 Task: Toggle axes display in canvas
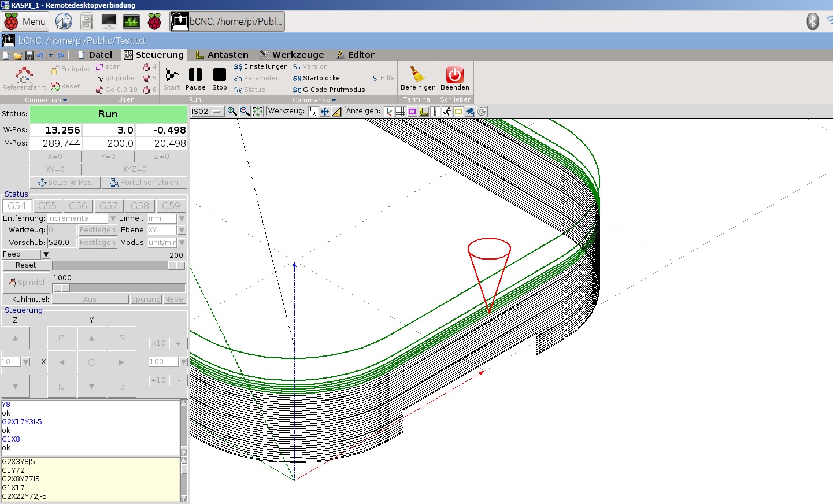click(x=389, y=111)
